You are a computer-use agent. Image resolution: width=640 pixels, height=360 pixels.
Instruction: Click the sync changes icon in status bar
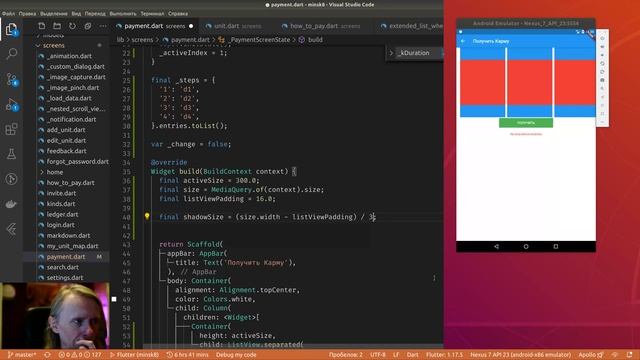click(x=47, y=355)
